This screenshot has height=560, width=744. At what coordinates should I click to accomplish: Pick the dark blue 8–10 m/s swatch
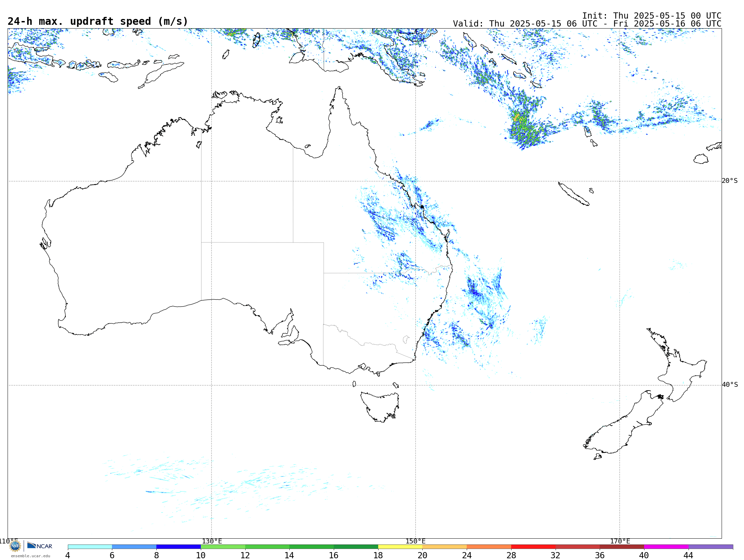(x=178, y=547)
